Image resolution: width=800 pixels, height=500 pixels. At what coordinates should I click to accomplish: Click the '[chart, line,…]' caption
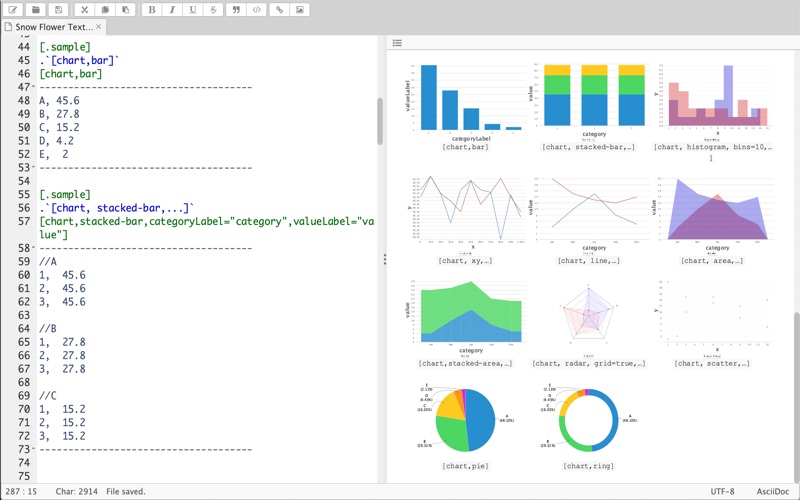(588, 261)
